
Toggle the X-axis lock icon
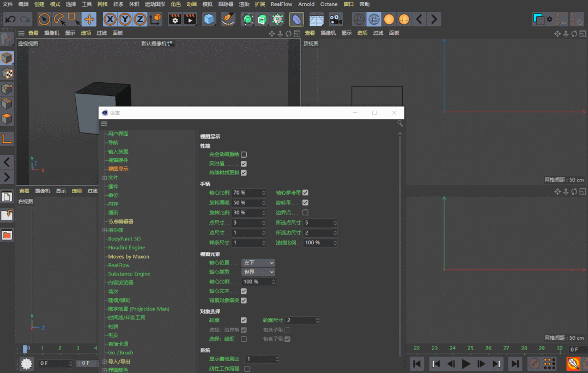(110, 20)
